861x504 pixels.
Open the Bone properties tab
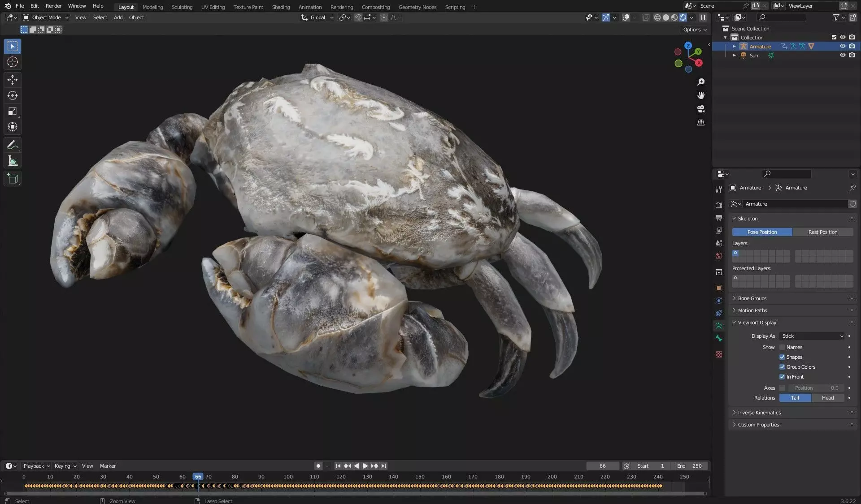[x=719, y=338]
